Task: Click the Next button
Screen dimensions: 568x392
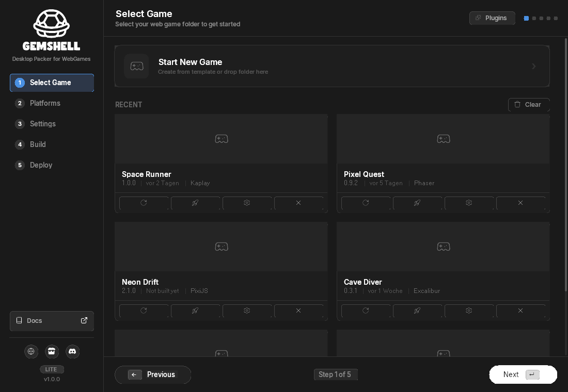Action: click(523, 374)
